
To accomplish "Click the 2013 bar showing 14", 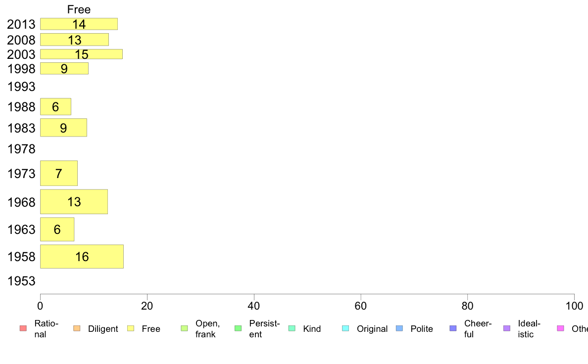I will click(x=79, y=24).
